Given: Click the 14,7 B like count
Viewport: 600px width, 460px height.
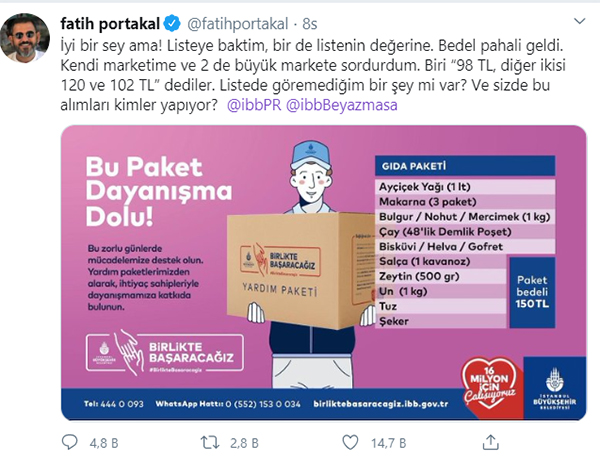Looking at the screenshot, I should tap(388, 443).
